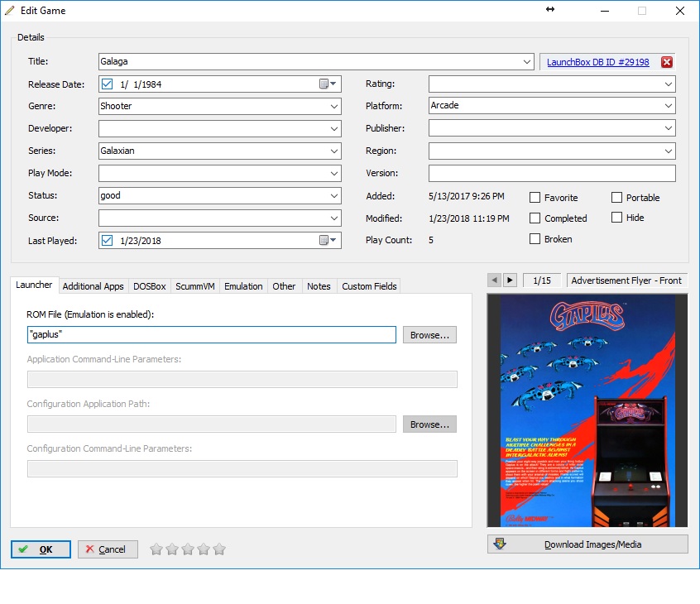The image size is (700, 604).
Task: Click the Play Count value 5
Action: coord(431,240)
